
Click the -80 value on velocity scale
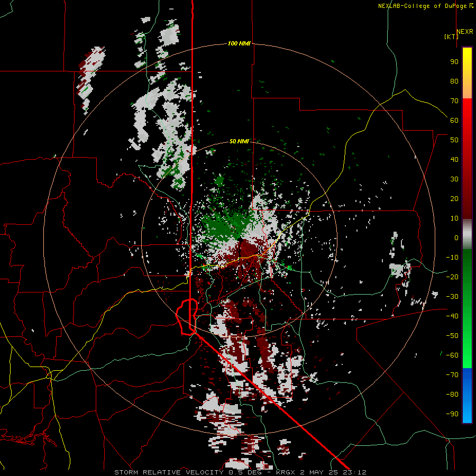pos(452,395)
